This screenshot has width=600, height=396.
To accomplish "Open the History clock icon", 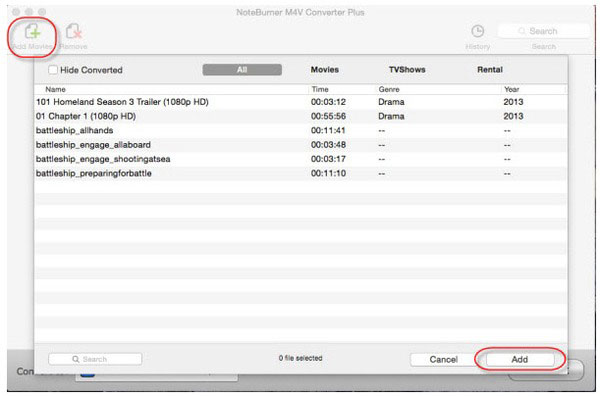I will [478, 31].
